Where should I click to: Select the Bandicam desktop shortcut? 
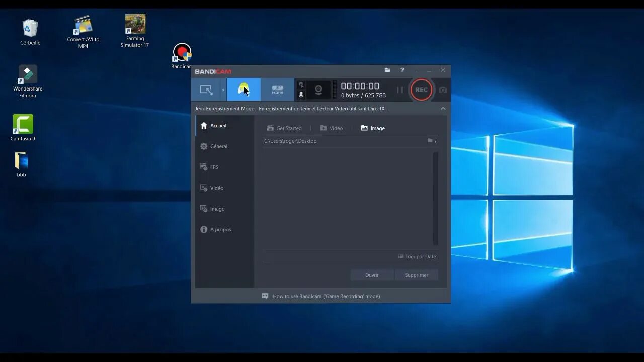(x=182, y=56)
